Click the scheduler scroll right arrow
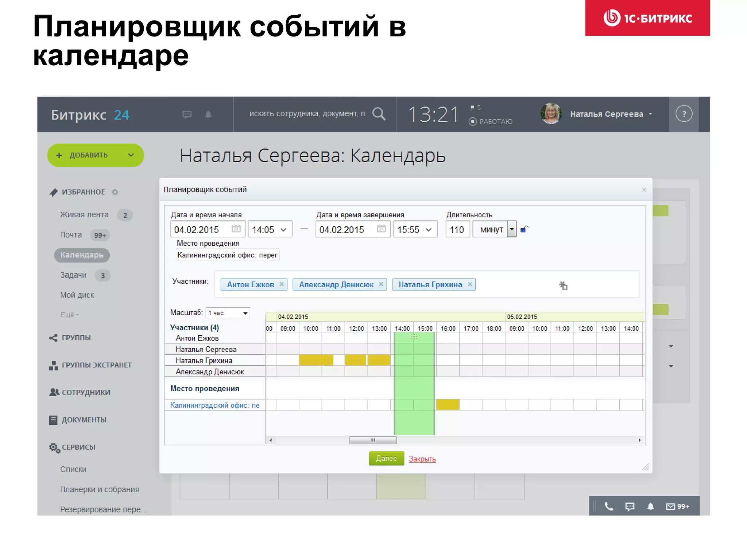The height and width of the screenshot is (560, 747). coord(640,440)
